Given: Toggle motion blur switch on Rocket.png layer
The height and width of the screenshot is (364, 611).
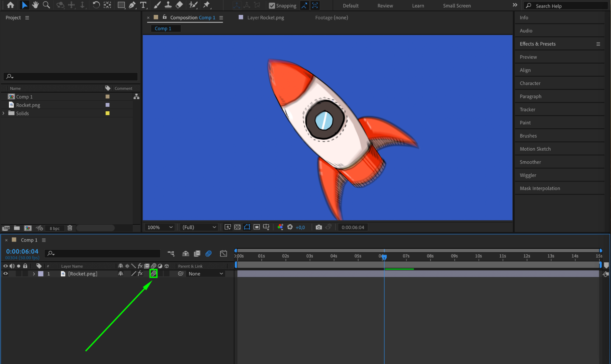Looking at the screenshot, I should tap(153, 274).
